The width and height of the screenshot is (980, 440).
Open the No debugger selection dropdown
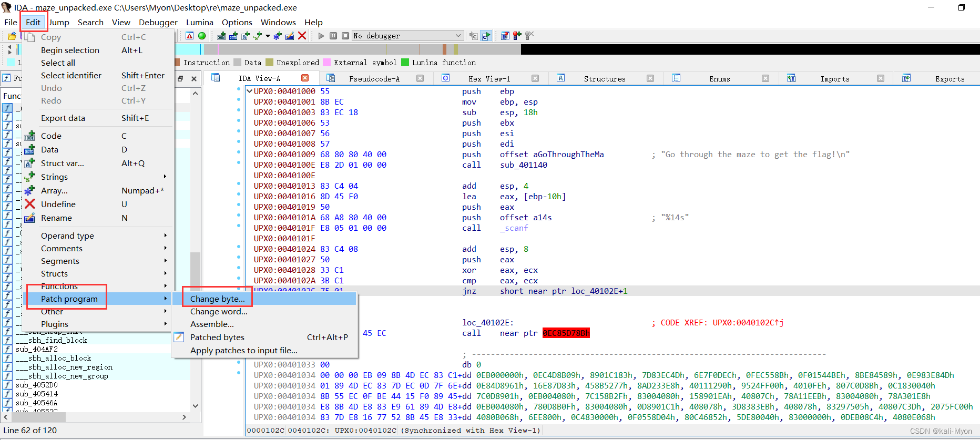[x=407, y=36]
